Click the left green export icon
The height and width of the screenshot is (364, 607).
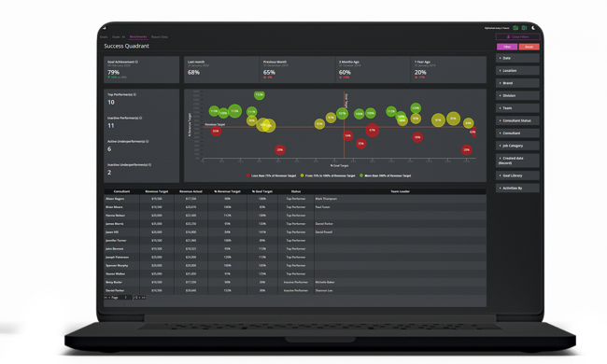515,28
